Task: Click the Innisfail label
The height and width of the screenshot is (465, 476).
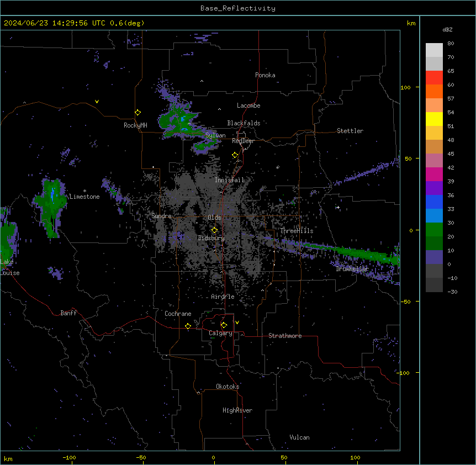Action: click(x=229, y=180)
